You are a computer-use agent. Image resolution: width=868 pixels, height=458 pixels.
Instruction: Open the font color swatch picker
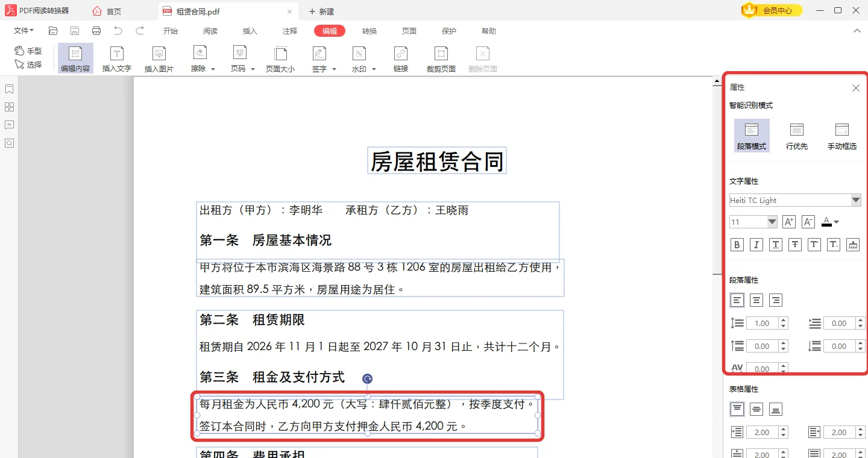[x=830, y=222]
